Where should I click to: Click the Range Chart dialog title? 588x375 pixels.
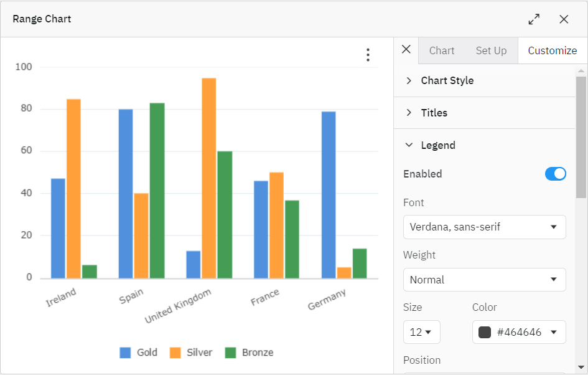42,19
